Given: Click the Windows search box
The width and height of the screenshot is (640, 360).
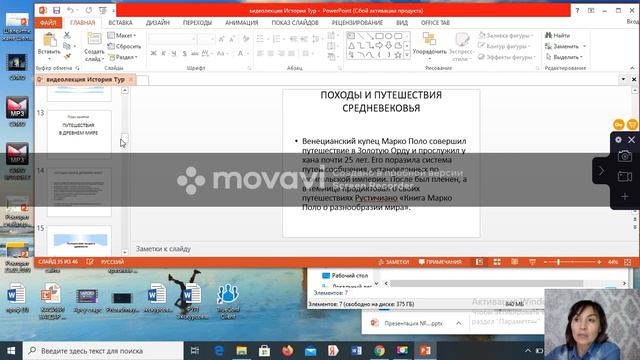Looking at the screenshot, I should [x=103, y=351].
